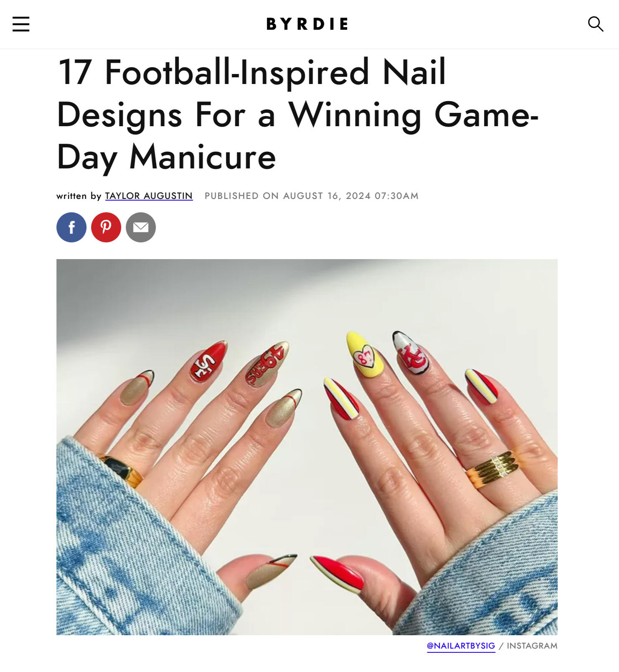This screenshot has width=619, height=672.
Task: Open the hamburger navigation menu
Action: [21, 24]
